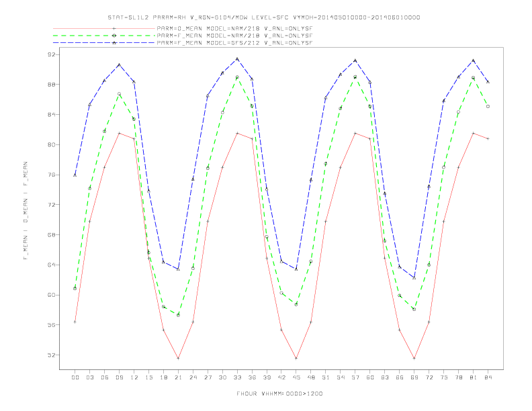Screen dimensions: 532x411
Task: Click the x-axis forecast hour label 15
Action: pos(148,377)
